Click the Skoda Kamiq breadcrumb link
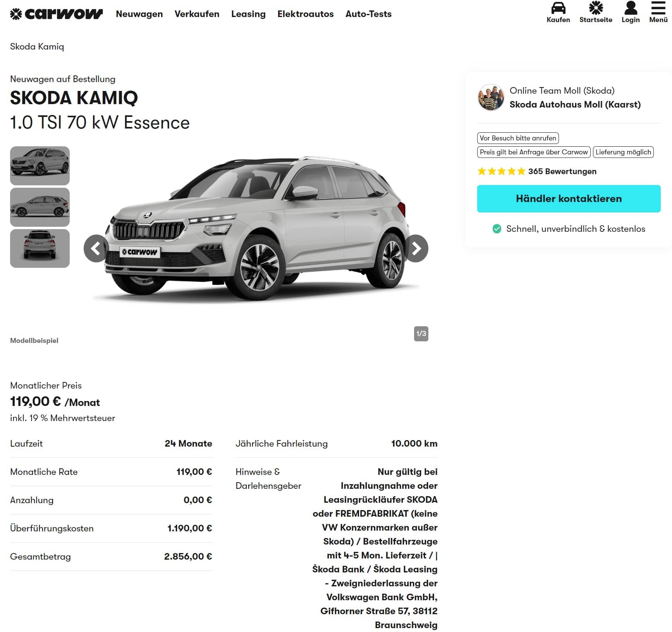The height and width of the screenshot is (632, 672). pyautogui.click(x=37, y=46)
